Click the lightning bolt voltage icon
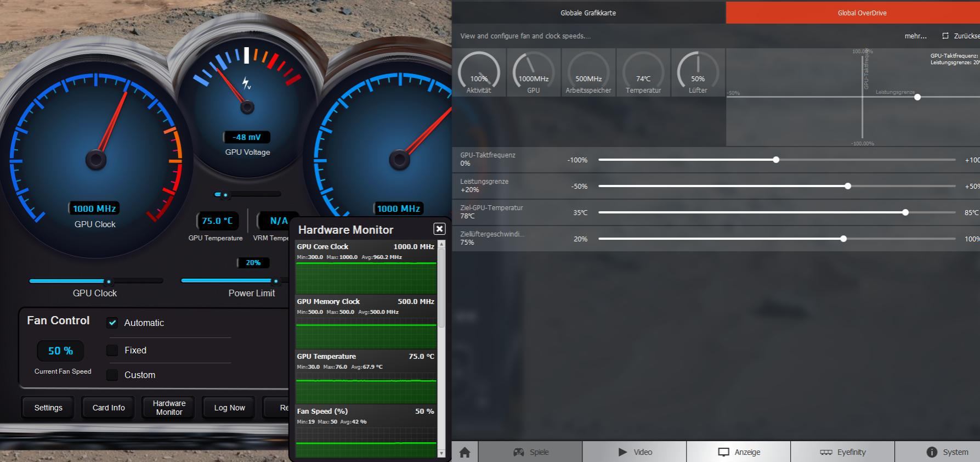Screen dimensions: 980x462 pyautogui.click(x=247, y=83)
